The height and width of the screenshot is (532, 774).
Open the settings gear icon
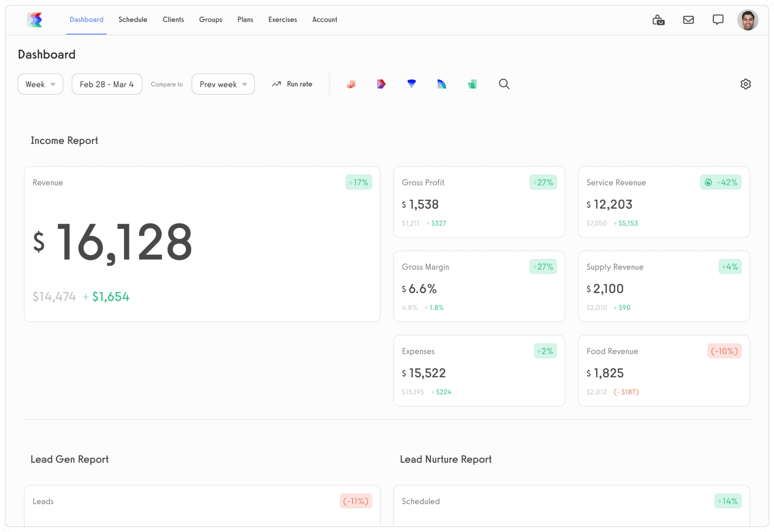[746, 84]
